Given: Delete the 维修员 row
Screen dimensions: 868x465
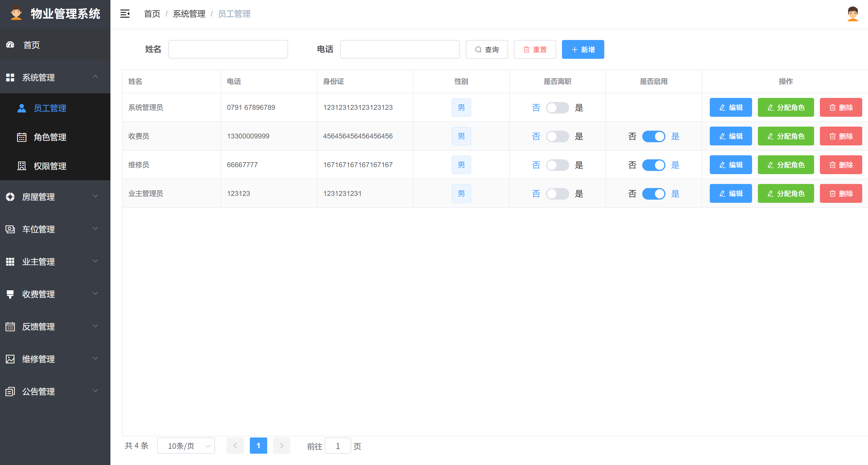Looking at the screenshot, I should tap(841, 165).
